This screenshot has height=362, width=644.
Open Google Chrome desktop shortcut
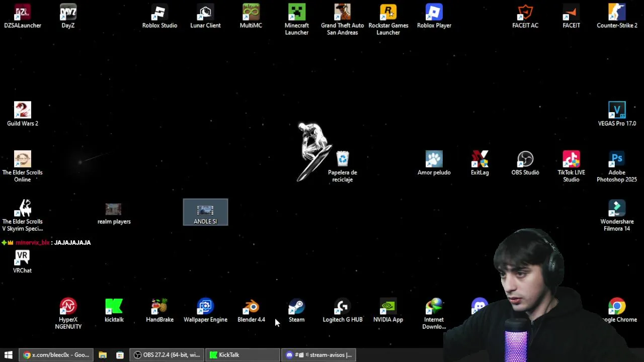617,311
